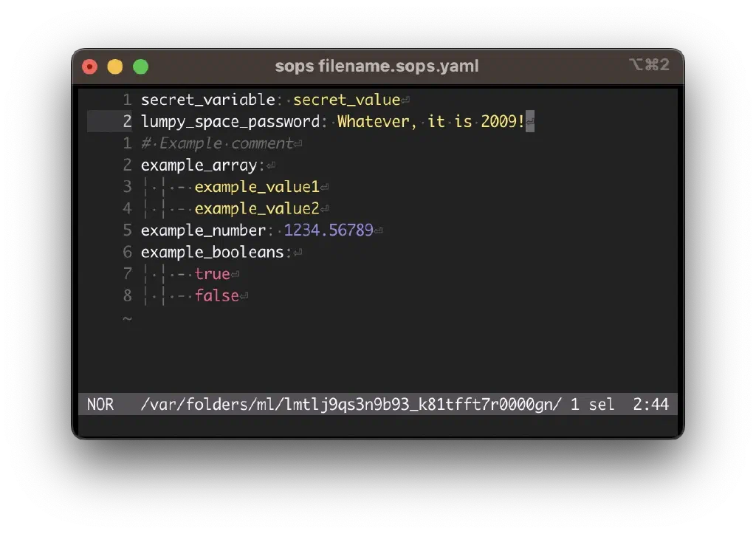Click the purple number 1234.56789
756x534 pixels.
(x=329, y=230)
